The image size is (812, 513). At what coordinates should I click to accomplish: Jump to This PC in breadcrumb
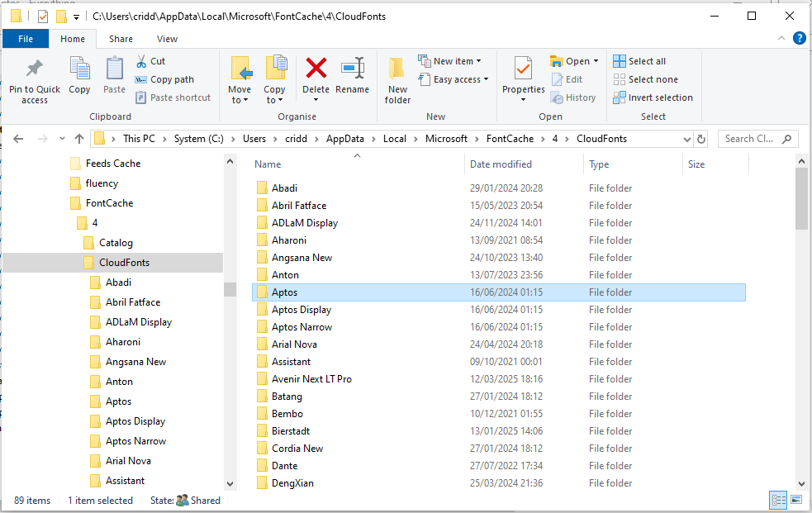point(139,139)
